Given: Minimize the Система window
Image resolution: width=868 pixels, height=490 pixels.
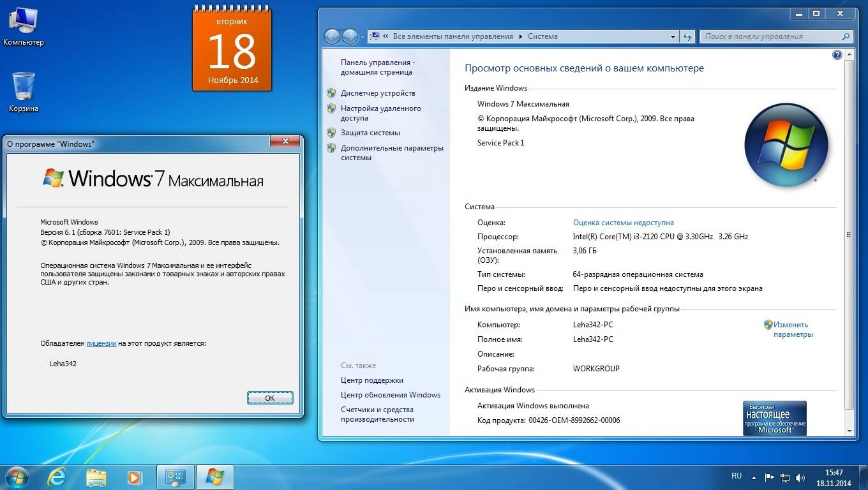Looking at the screenshot, I should coord(798,13).
